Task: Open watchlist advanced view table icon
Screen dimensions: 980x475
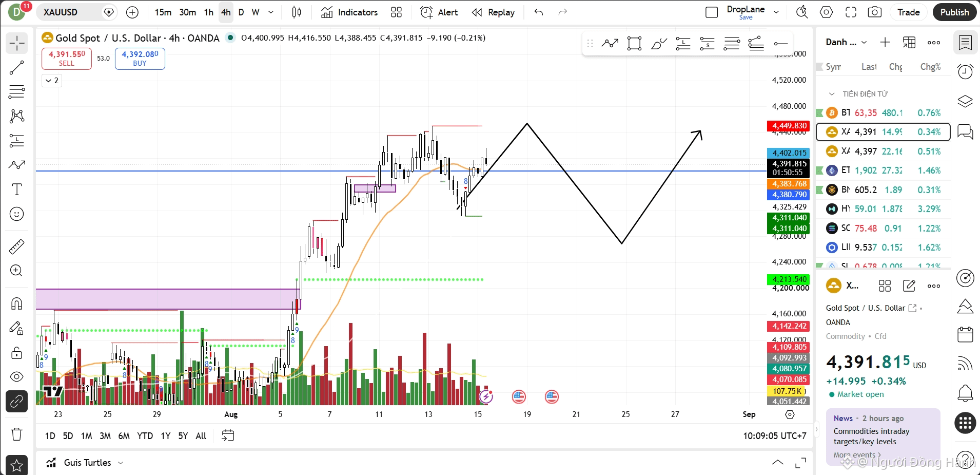Action: click(909, 42)
